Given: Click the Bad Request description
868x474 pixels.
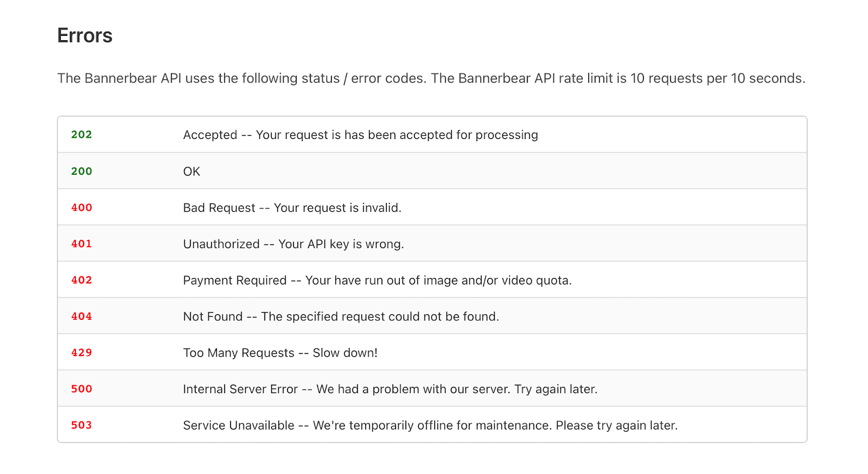Looking at the screenshot, I should [x=292, y=208].
